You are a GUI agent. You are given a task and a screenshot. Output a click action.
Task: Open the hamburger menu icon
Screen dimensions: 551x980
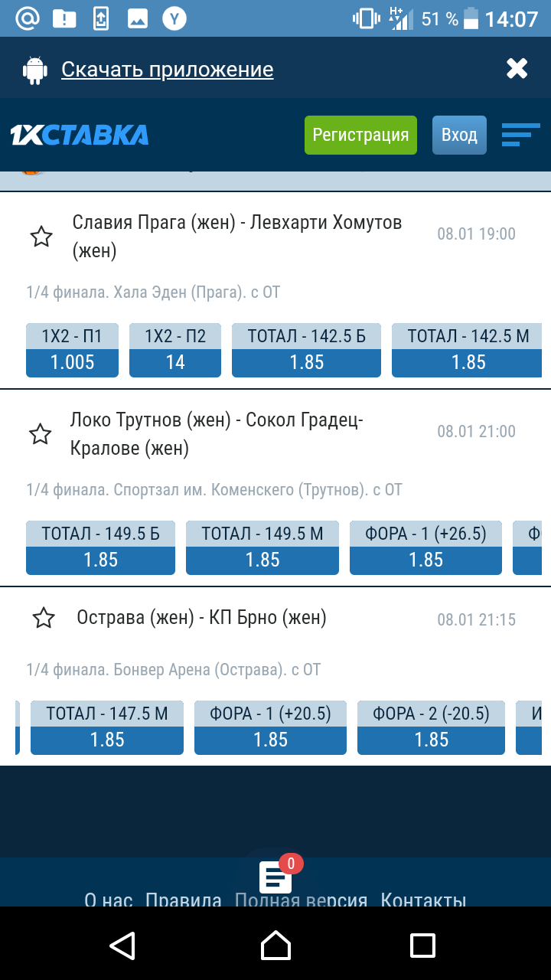click(520, 135)
